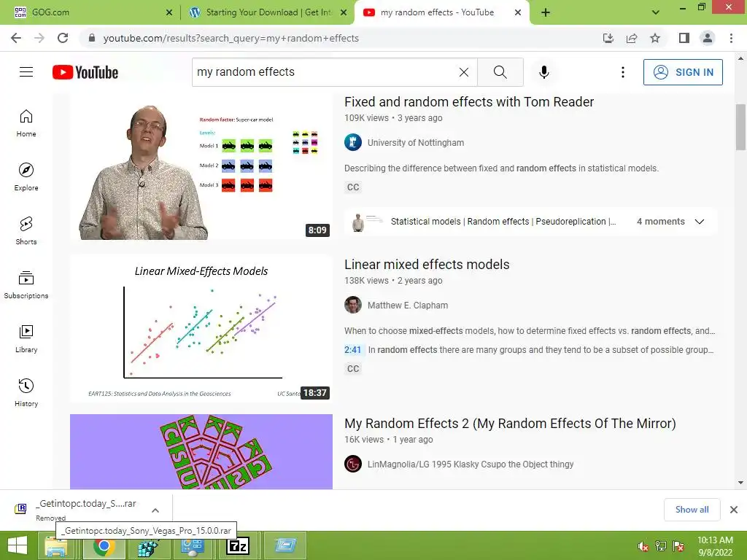Click the Chrome taskbar icon

tap(104, 545)
